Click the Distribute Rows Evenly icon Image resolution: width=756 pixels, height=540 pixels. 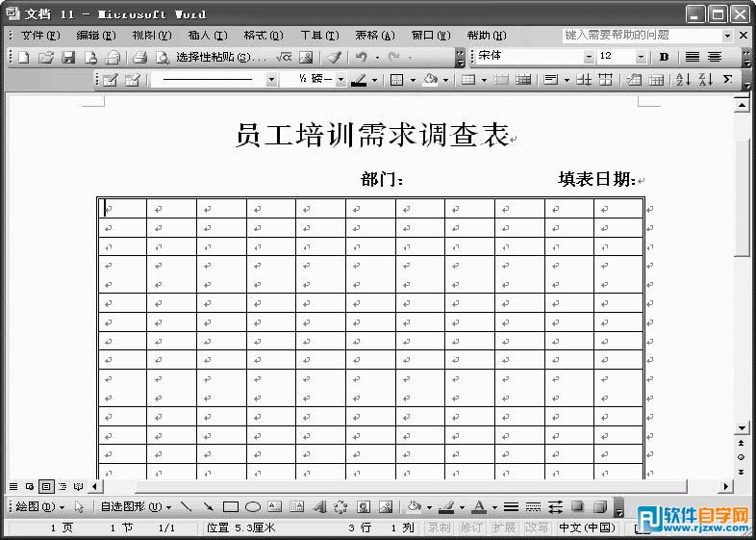point(584,80)
